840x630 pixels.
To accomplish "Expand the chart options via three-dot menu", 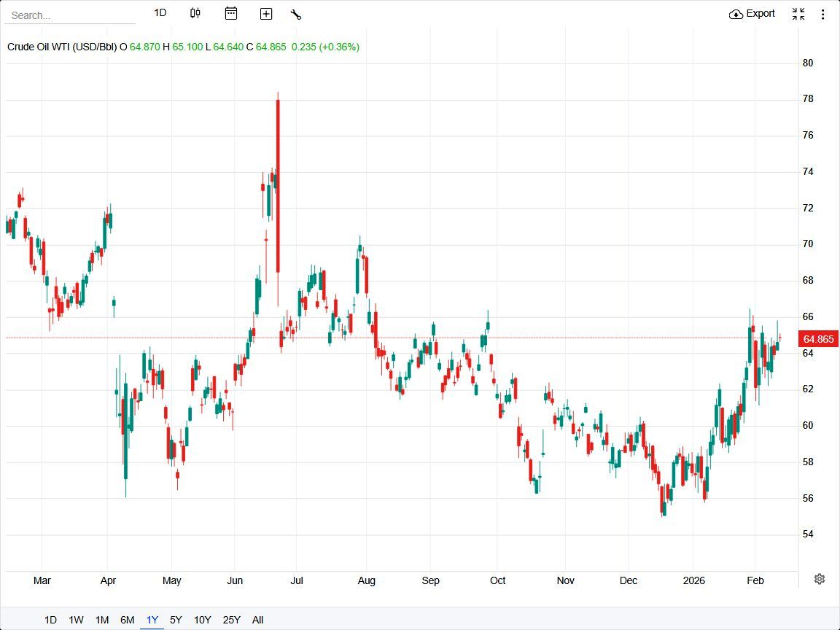I will (x=823, y=13).
